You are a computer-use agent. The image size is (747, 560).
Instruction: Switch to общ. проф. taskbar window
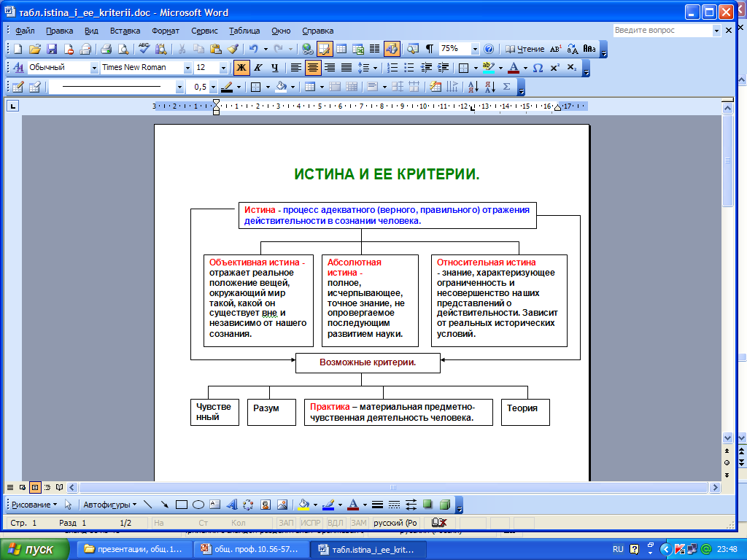(x=250, y=550)
